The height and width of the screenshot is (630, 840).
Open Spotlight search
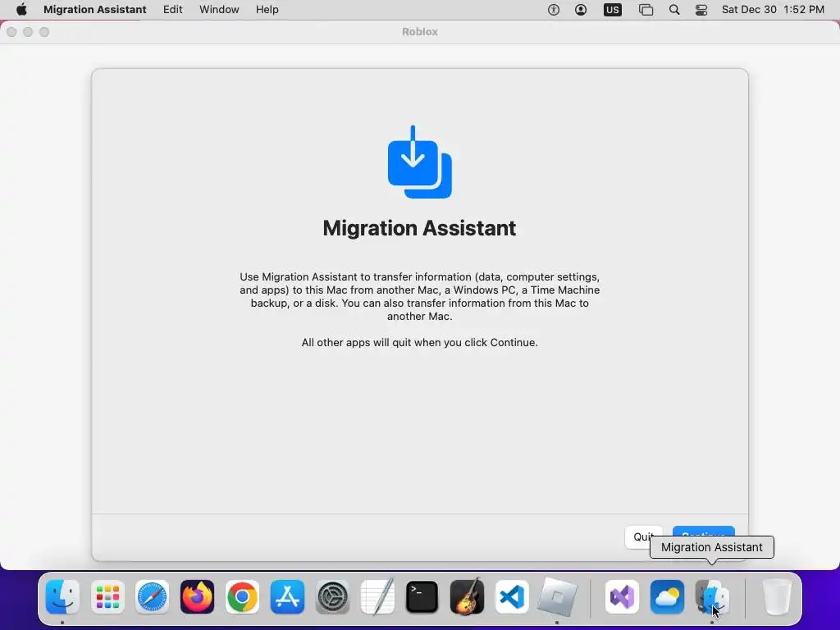coord(674,10)
